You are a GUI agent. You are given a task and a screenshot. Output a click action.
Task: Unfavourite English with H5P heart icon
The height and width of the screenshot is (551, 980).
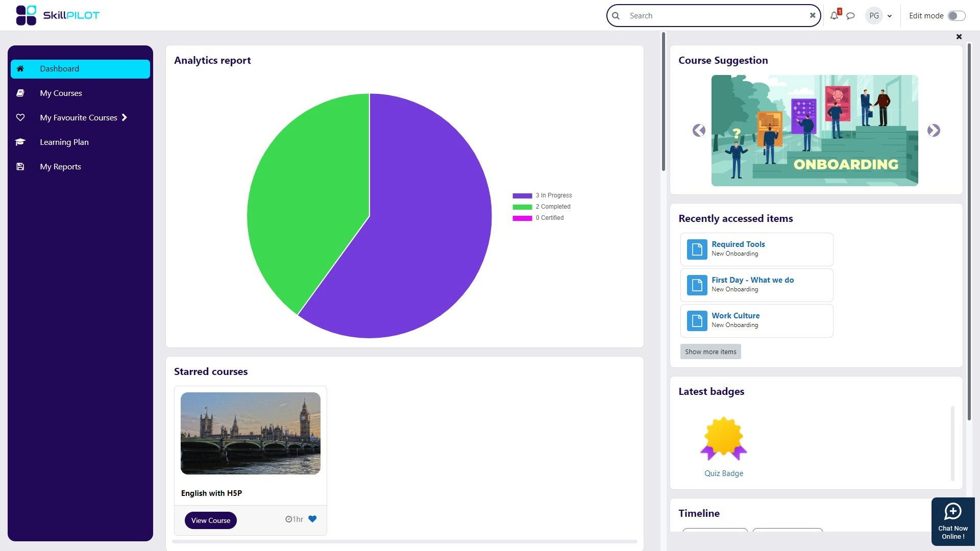point(312,519)
